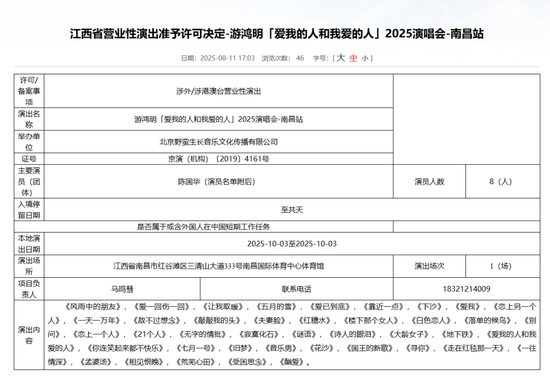This screenshot has height=376, width=550.
Task: Click the 许可/备案事项 row header
Action: point(29,91)
